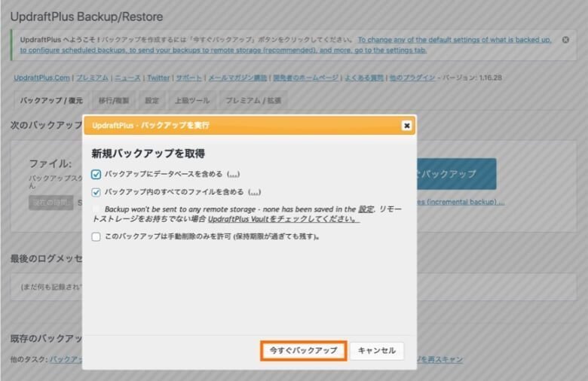This screenshot has height=381, width=588.
Task: Dismiss the welcome notice with its X icon
Action: (x=565, y=40)
